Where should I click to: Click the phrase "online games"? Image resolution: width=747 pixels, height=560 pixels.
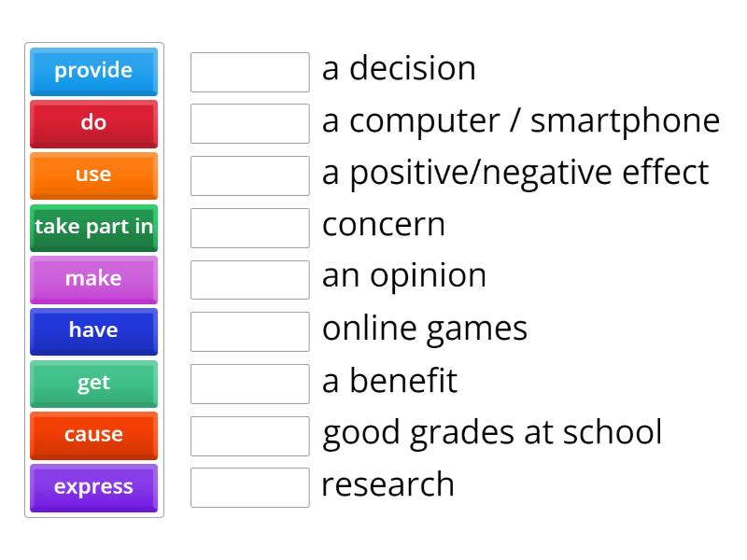pos(425,329)
